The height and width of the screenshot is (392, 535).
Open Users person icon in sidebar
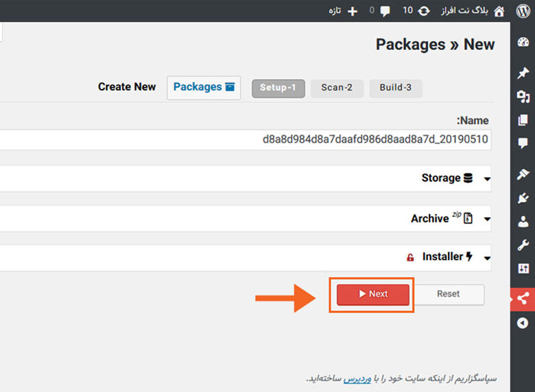(x=523, y=221)
